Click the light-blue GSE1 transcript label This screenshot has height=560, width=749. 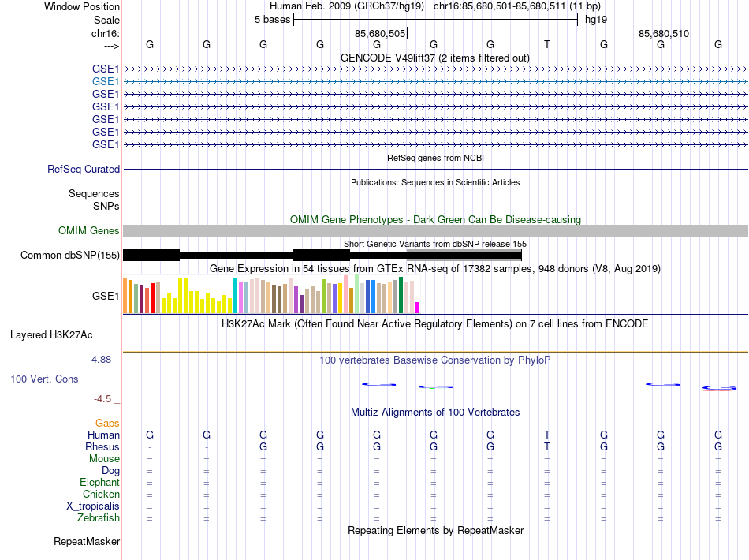pos(106,82)
